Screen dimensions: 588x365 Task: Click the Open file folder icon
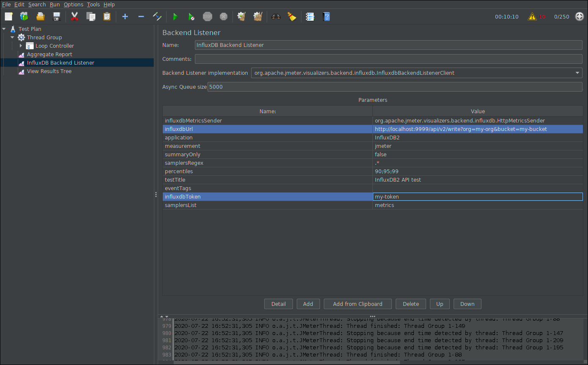[x=40, y=16]
